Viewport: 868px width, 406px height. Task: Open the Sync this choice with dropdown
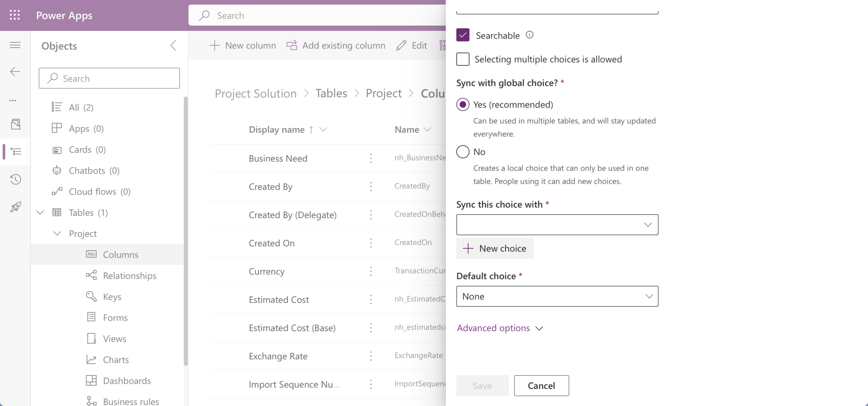[x=557, y=225]
